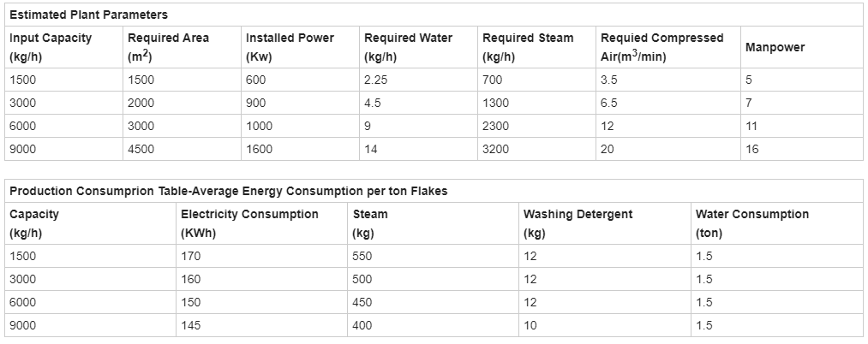Click the Requied Compressed Air header

pos(668,47)
